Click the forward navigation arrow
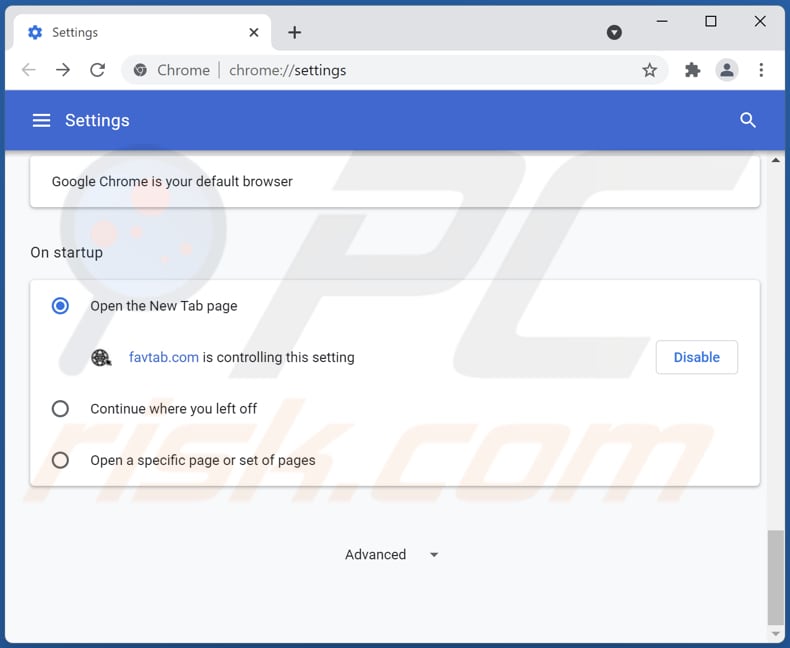The height and width of the screenshot is (648, 790). 63,70
